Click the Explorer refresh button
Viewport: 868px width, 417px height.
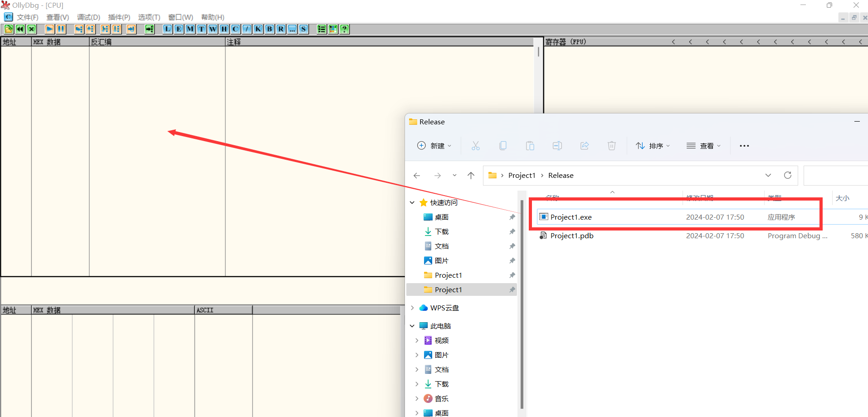(788, 175)
